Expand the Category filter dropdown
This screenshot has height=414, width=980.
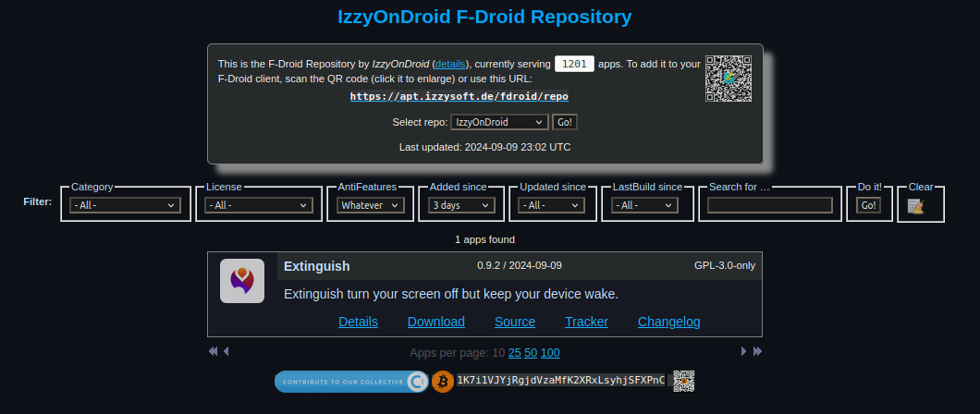coord(126,205)
